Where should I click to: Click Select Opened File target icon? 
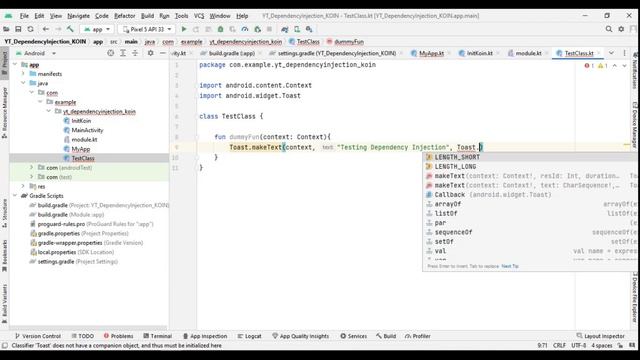click(x=111, y=53)
